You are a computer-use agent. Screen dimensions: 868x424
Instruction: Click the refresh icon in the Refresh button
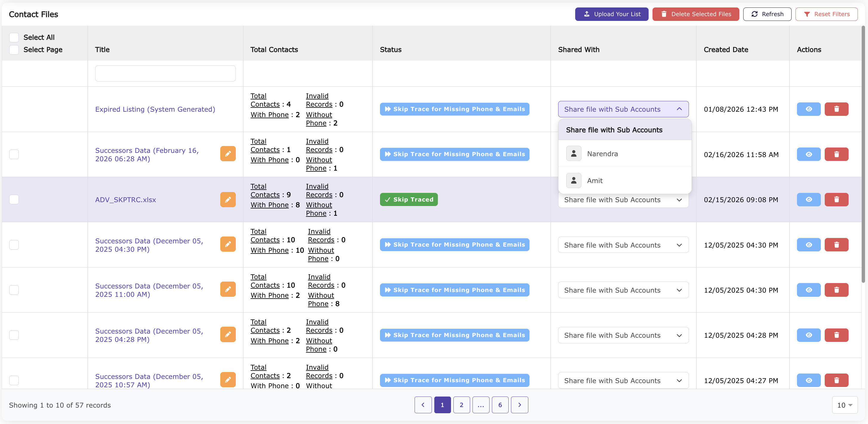[x=755, y=14]
